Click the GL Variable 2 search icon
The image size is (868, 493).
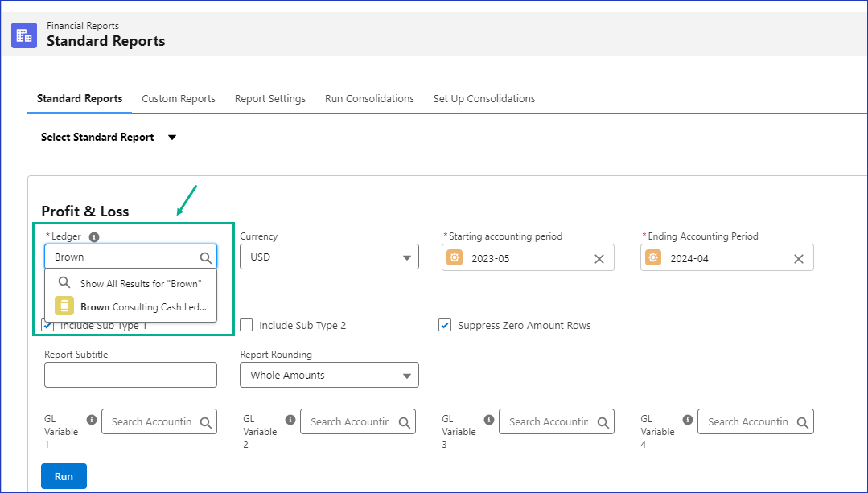click(x=404, y=422)
